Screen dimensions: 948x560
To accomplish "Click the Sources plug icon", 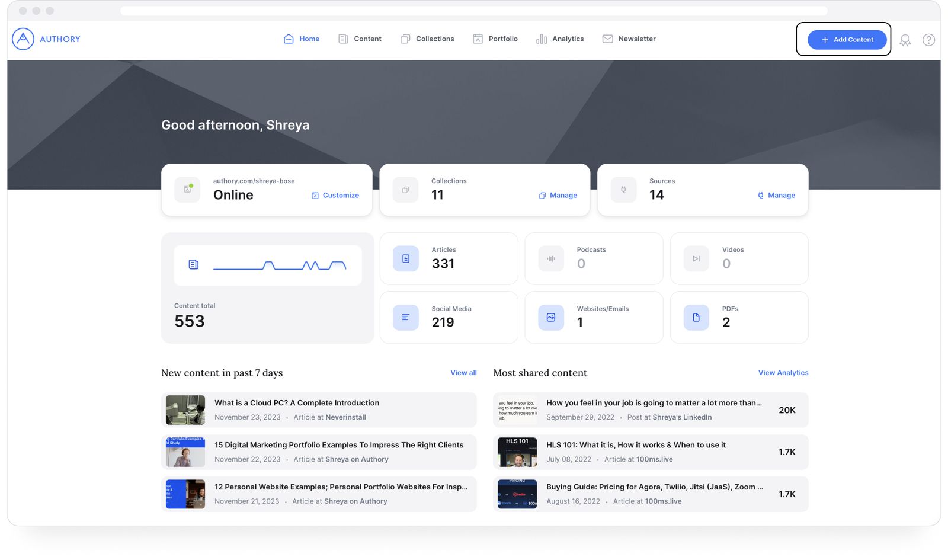I will tap(623, 190).
